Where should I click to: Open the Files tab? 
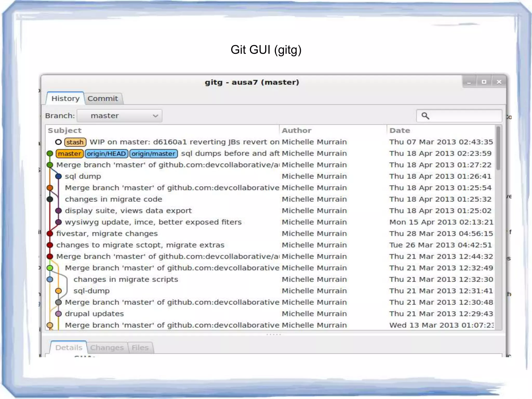pyautogui.click(x=140, y=348)
